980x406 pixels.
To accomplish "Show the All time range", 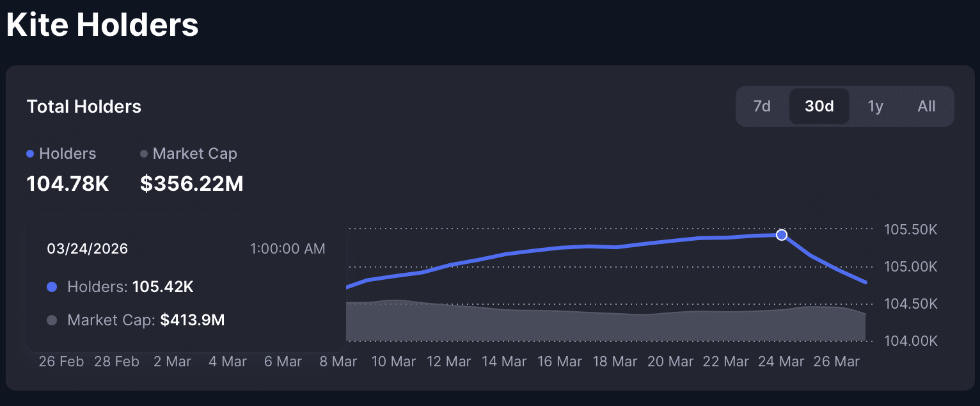I will pos(926,106).
